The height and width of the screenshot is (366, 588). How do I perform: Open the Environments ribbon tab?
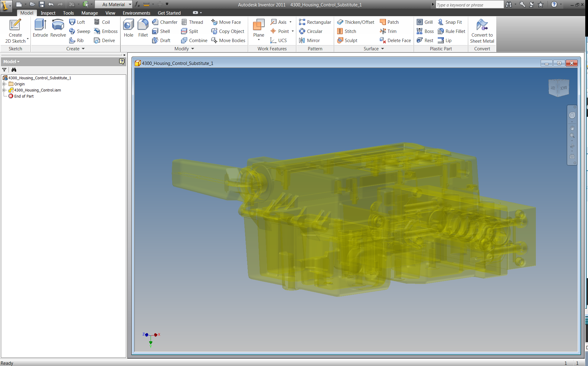point(136,13)
